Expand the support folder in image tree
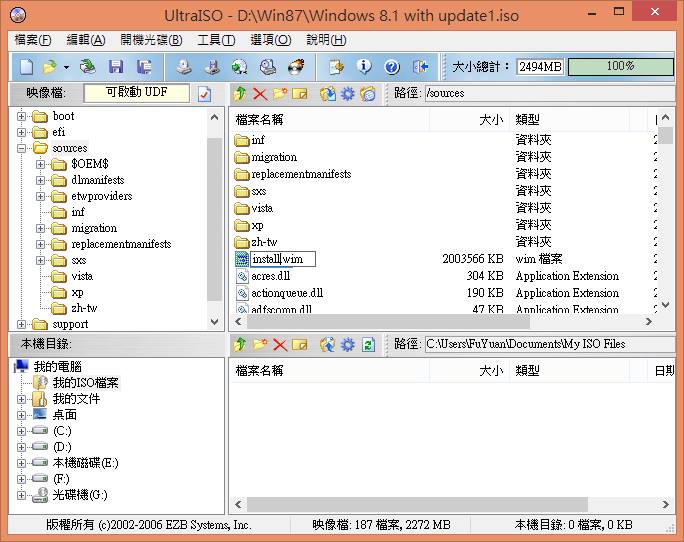The width and height of the screenshot is (684, 542). coord(21,324)
